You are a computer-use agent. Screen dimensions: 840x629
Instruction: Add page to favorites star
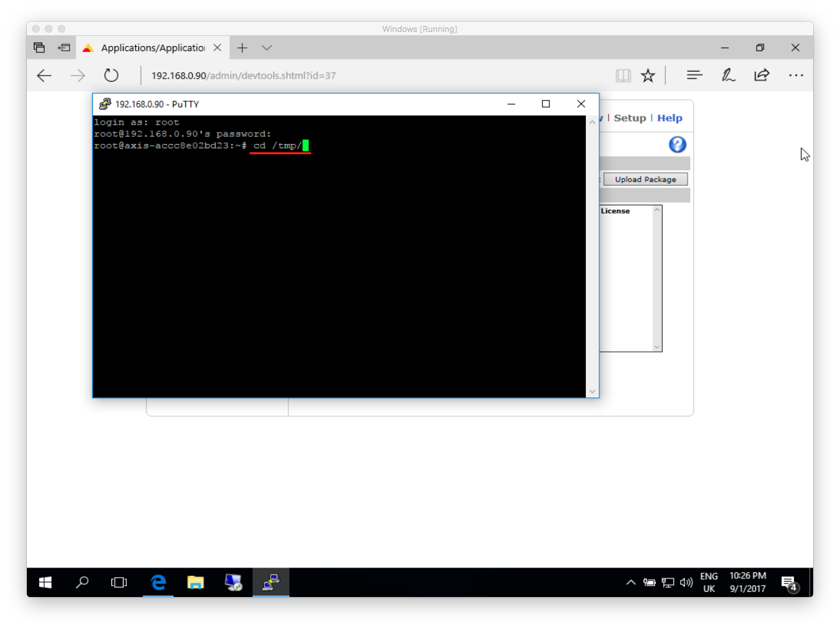(x=648, y=76)
